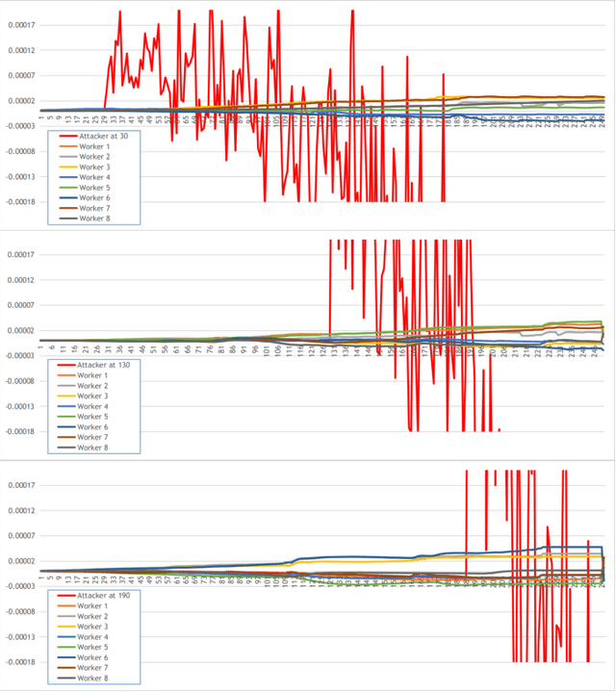Click Worker 8 in the top chart legend
Screen dimensions: 616x692
[94, 218]
